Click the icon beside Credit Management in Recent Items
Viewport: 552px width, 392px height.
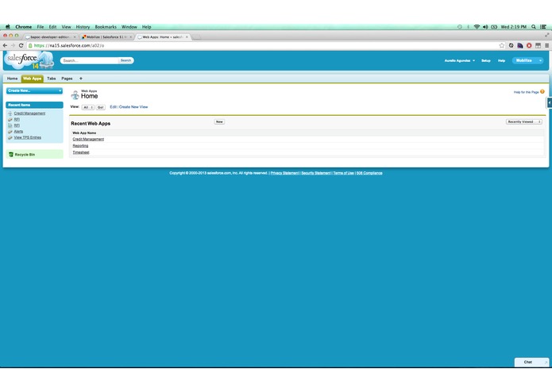(x=10, y=113)
